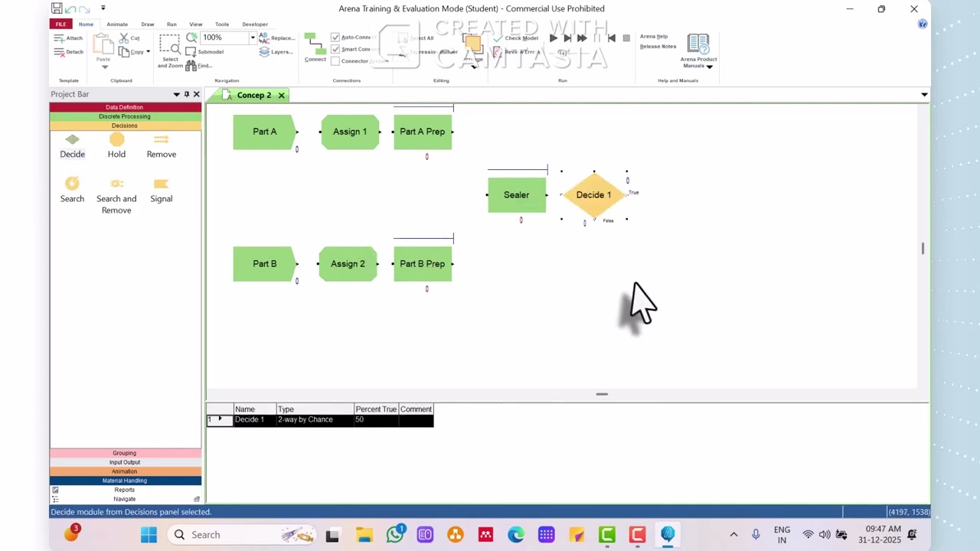Click the Submodel navigation icon

click(191, 52)
